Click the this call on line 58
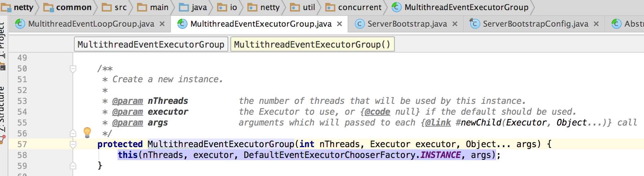 [128, 155]
